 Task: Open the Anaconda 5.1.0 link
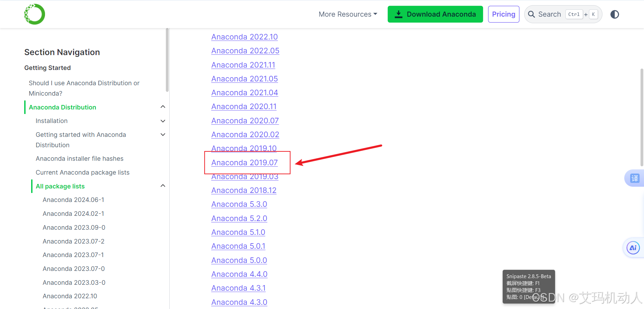point(238,232)
